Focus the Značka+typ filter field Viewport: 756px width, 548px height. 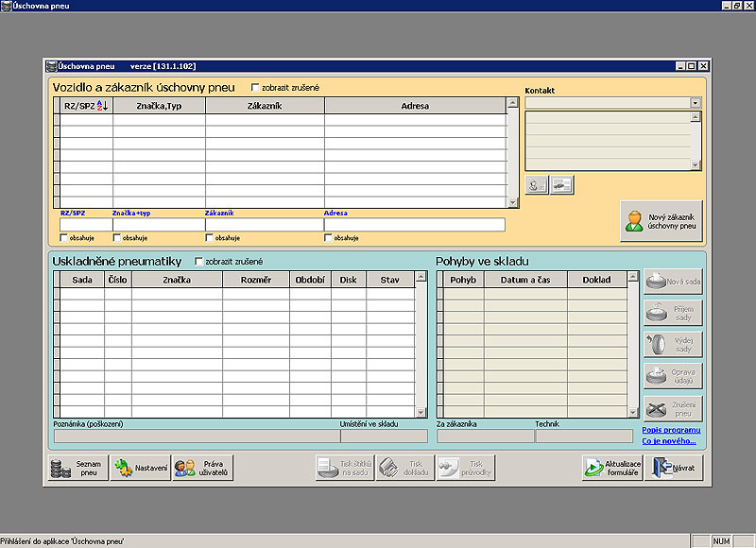(x=159, y=225)
